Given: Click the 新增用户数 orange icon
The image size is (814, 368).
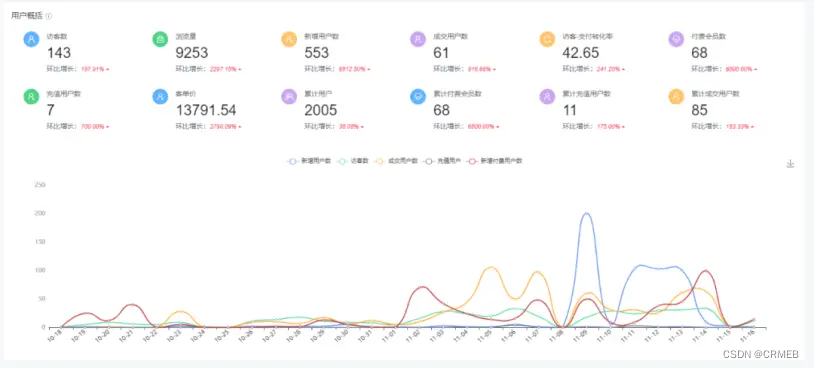Looking at the screenshot, I should [x=289, y=39].
